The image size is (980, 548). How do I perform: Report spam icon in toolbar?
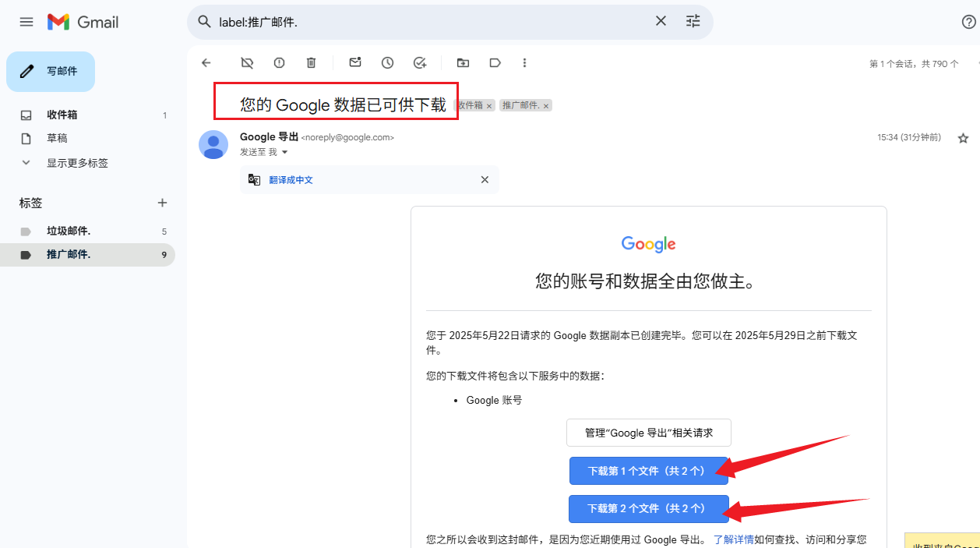(279, 63)
